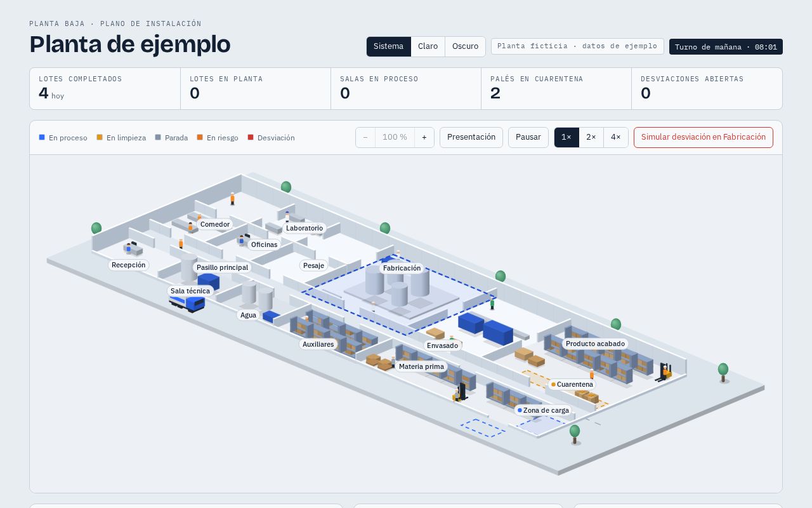
Task: Switch to the Claro theme
Action: coord(428,46)
